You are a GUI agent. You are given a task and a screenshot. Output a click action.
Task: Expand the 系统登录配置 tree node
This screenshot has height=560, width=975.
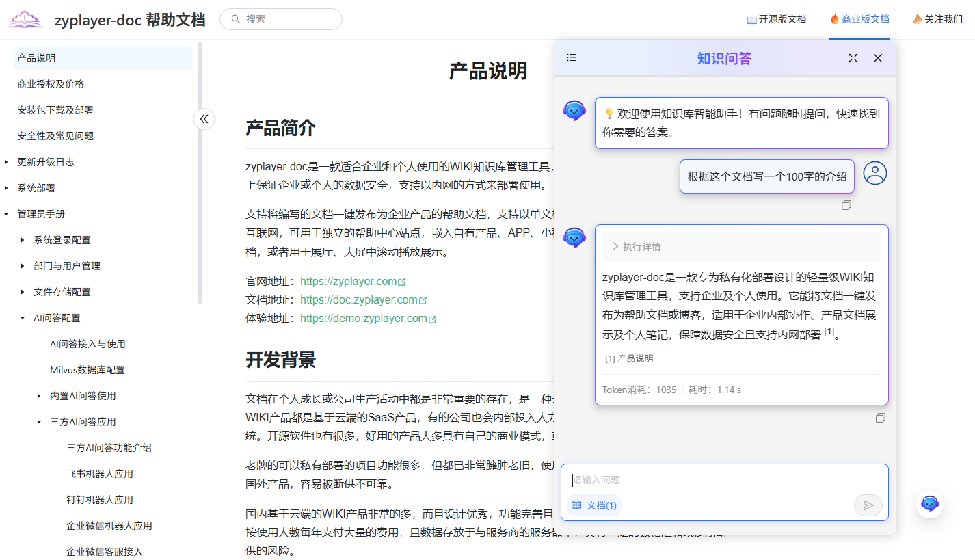click(x=23, y=240)
